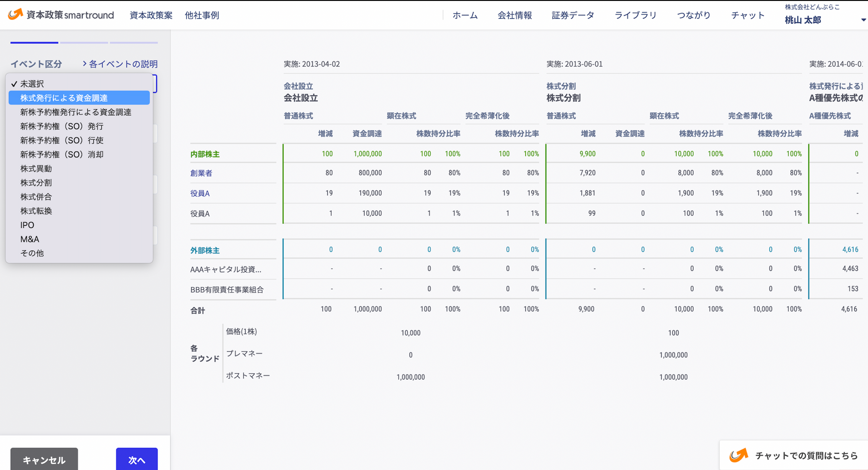Choose 株式発行による資金調達 from the event list
The width and height of the screenshot is (868, 470).
point(65,98)
